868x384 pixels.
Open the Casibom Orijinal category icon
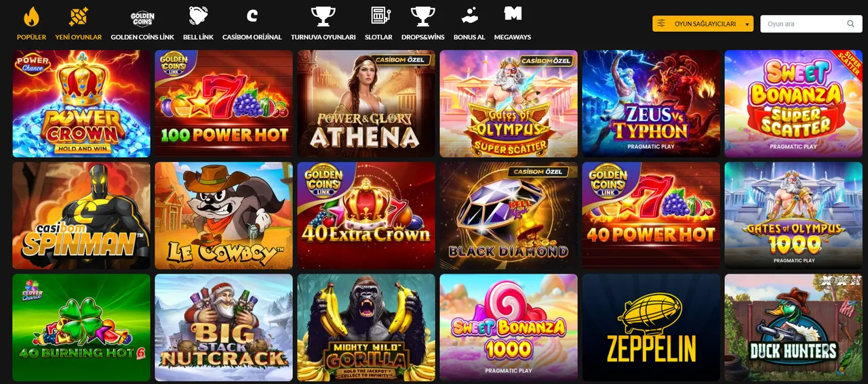pyautogui.click(x=252, y=16)
